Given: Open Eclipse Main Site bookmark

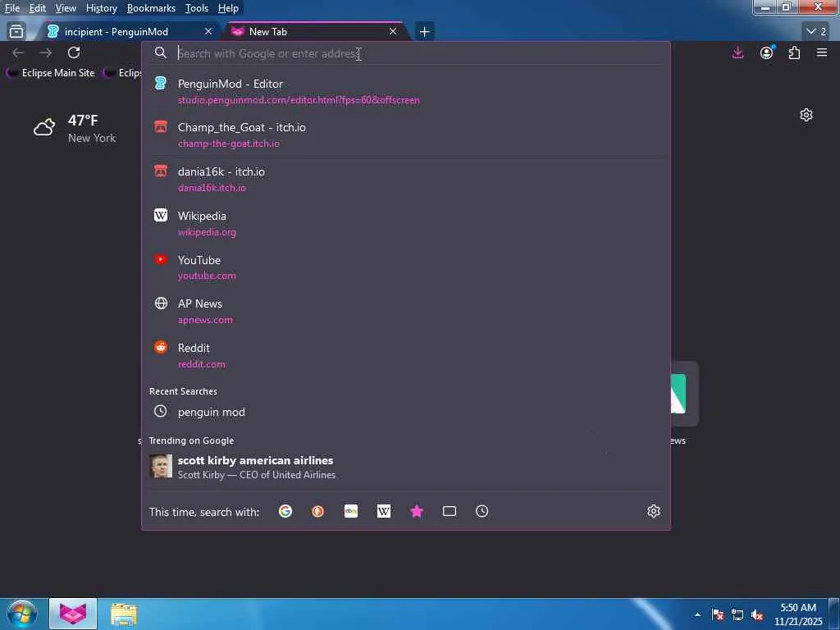Looking at the screenshot, I should coord(50,73).
